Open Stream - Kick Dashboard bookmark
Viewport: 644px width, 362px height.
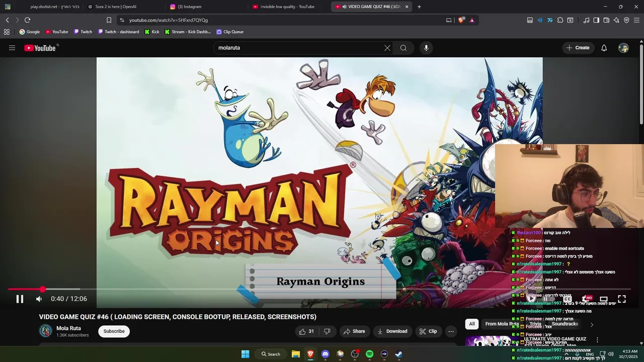pyautogui.click(x=188, y=32)
